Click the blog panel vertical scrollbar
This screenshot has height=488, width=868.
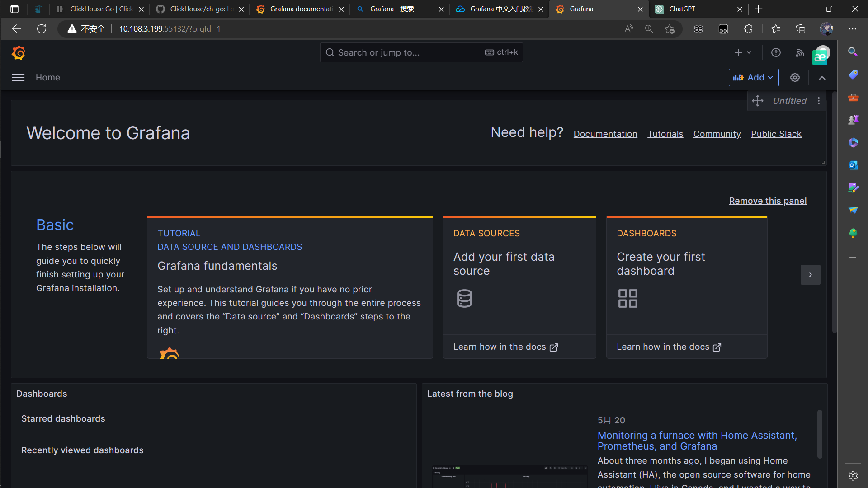tap(820, 434)
